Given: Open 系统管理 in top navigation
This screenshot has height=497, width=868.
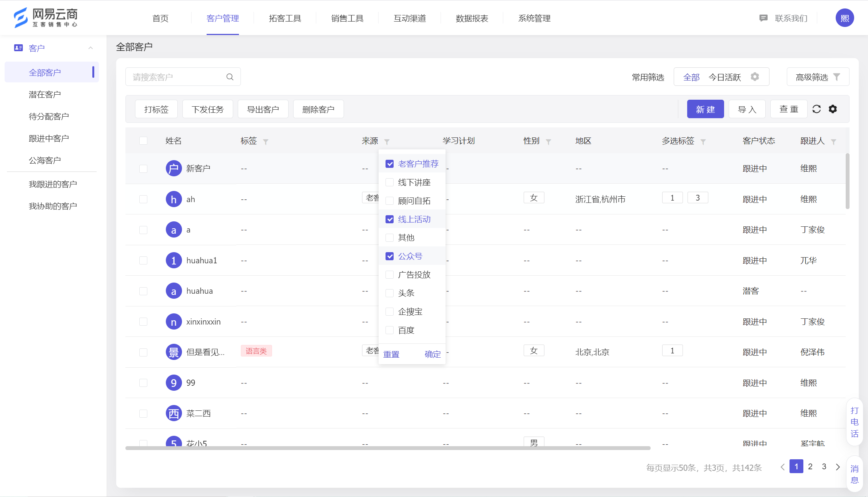Looking at the screenshot, I should click(x=534, y=18).
